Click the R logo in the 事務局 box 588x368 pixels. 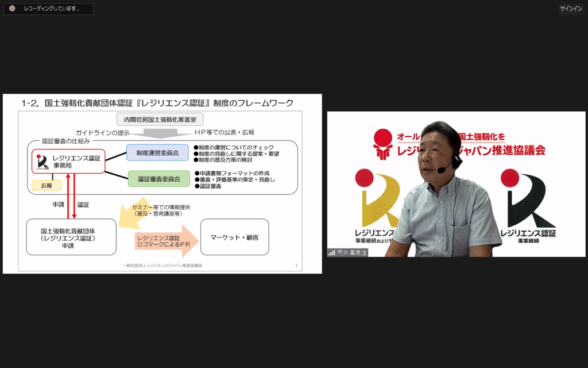pyautogui.click(x=42, y=162)
